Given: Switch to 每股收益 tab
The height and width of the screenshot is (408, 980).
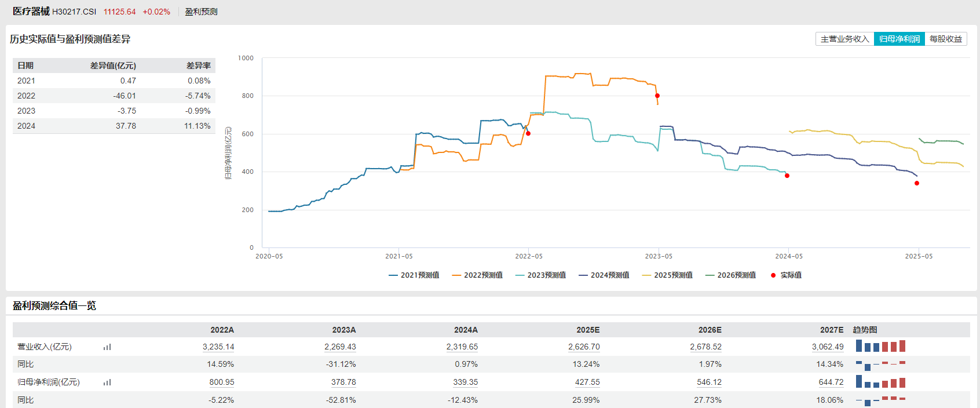Looking at the screenshot, I should [x=945, y=39].
